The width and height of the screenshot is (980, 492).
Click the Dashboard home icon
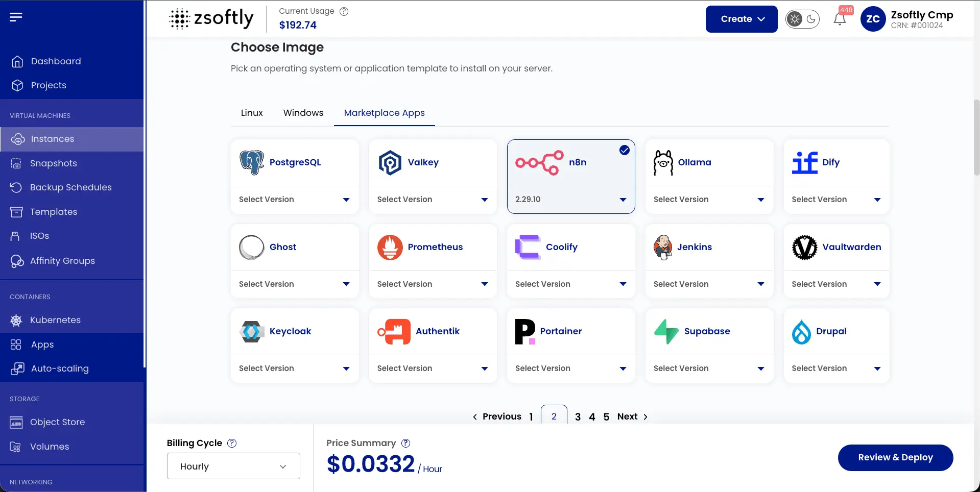(x=17, y=61)
